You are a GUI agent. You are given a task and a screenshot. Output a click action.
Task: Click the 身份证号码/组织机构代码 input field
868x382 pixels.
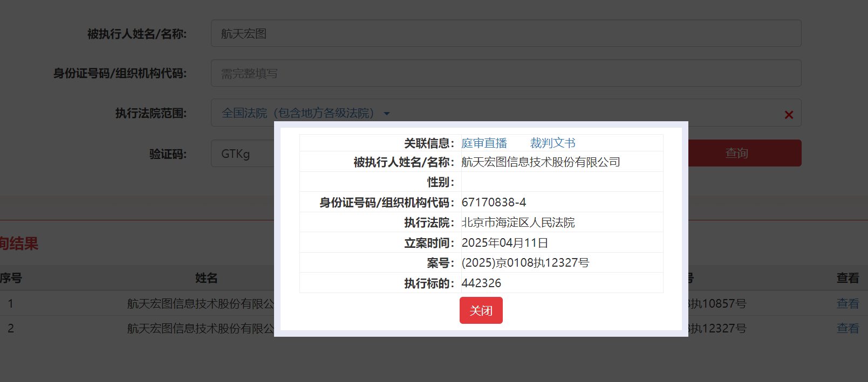[506, 73]
